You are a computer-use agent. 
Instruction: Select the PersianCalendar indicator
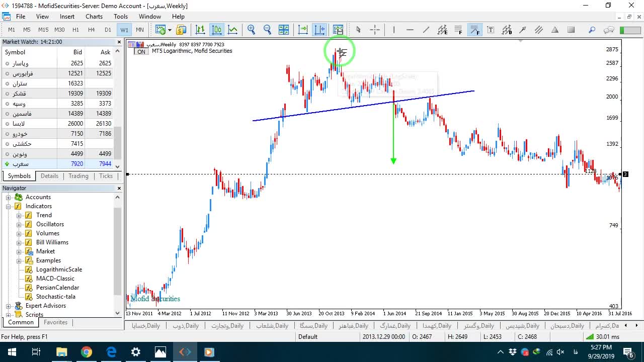[x=57, y=288]
